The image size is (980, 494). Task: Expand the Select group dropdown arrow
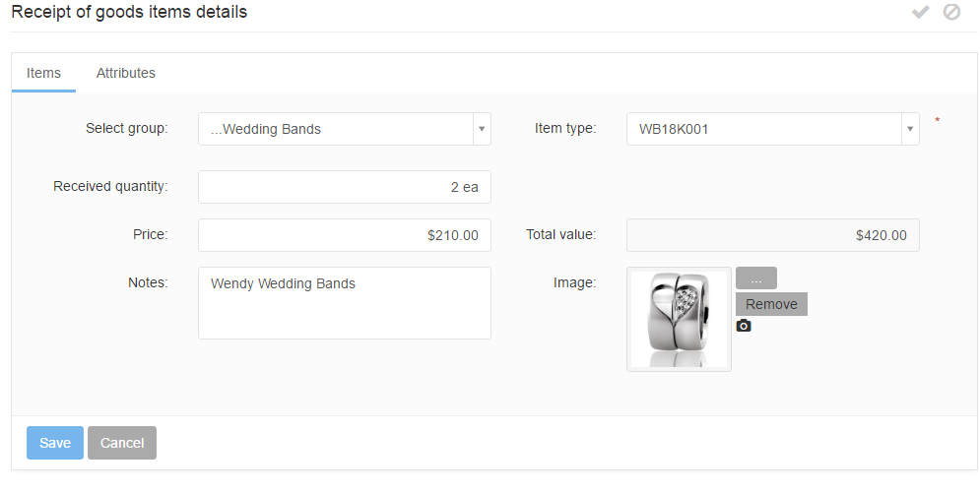(x=482, y=129)
